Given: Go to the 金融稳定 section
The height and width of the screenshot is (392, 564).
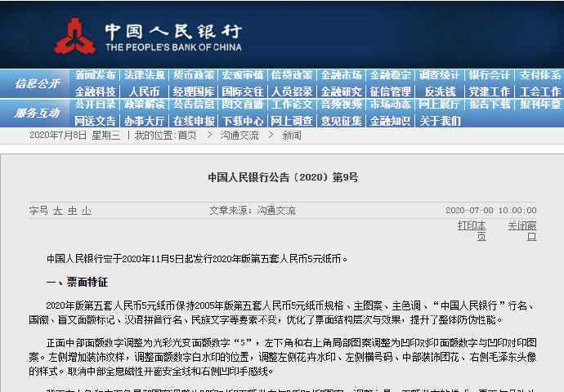Looking at the screenshot, I should tap(391, 75).
